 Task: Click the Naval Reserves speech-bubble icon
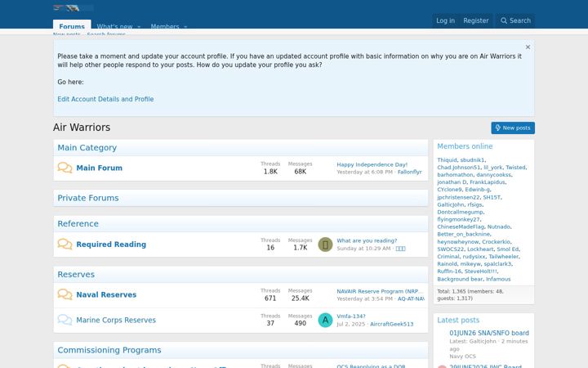(x=65, y=294)
